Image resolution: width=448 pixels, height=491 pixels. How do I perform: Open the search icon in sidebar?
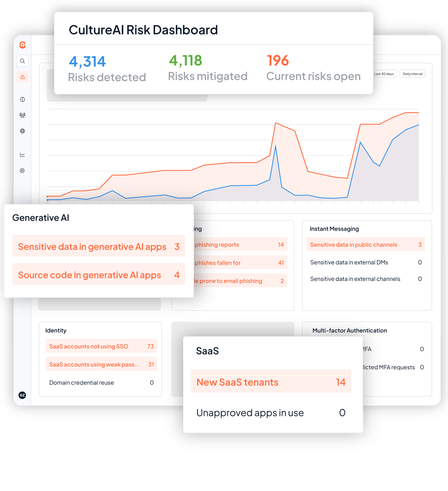22,61
